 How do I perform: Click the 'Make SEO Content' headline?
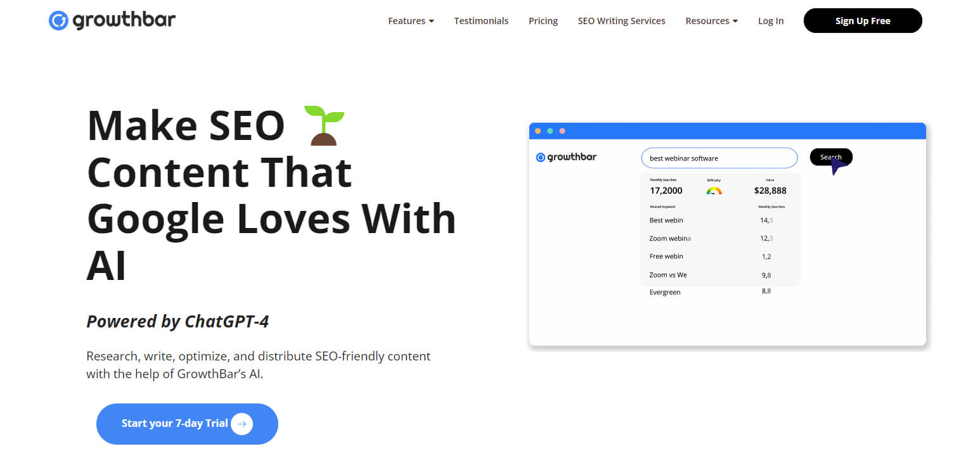click(x=271, y=196)
